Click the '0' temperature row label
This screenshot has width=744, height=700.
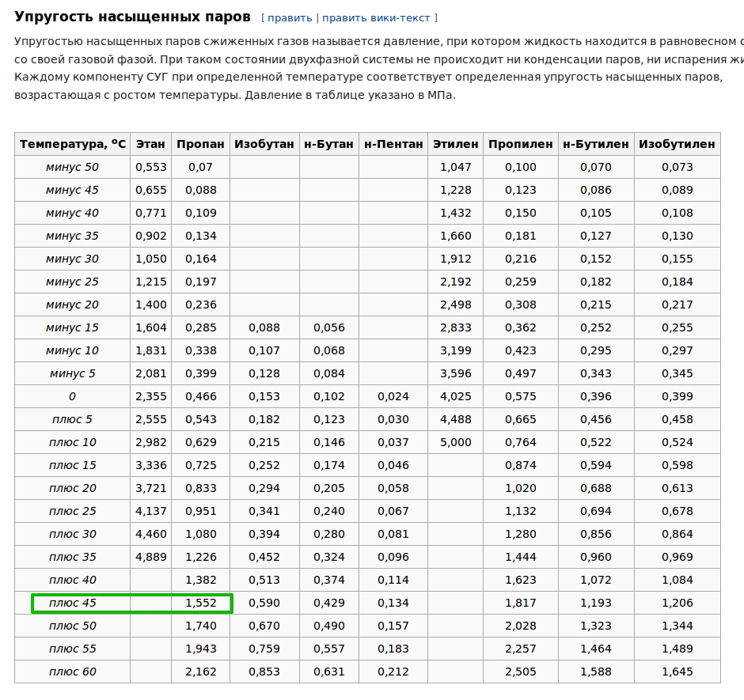pyautogui.click(x=72, y=396)
